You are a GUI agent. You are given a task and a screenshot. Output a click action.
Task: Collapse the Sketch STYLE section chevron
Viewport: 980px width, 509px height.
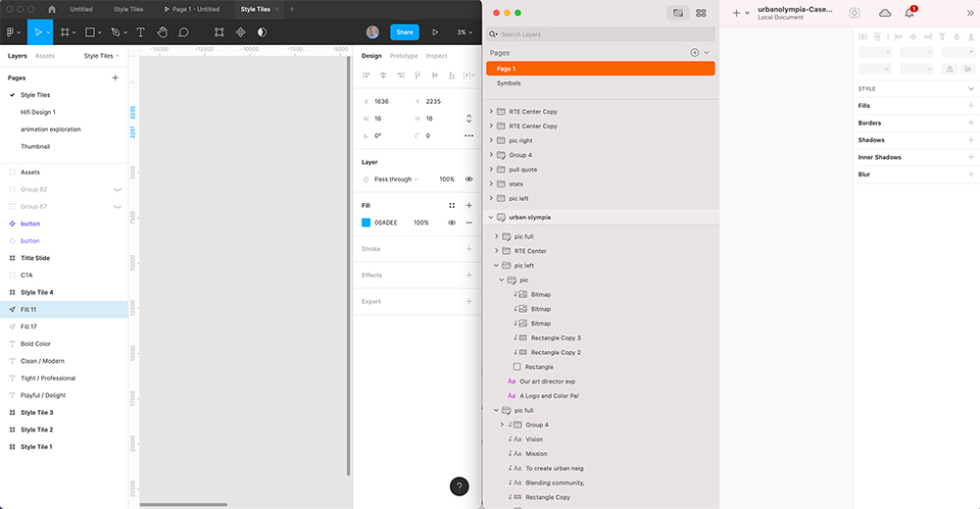pos(970,89)
